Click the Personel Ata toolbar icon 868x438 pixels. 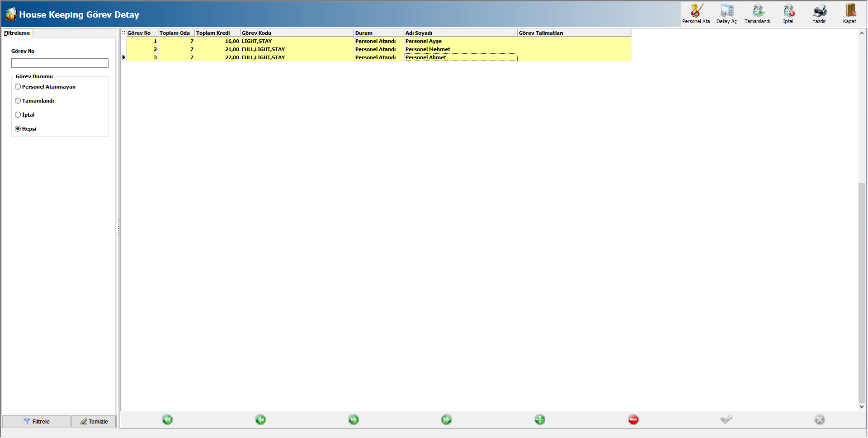[x=696, y=14]
